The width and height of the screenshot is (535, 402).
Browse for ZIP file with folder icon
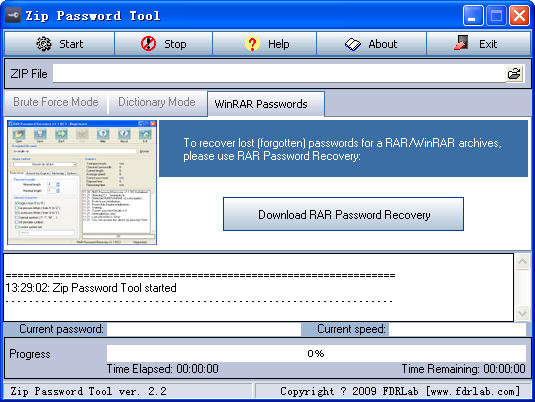click(x=514, y=73)
